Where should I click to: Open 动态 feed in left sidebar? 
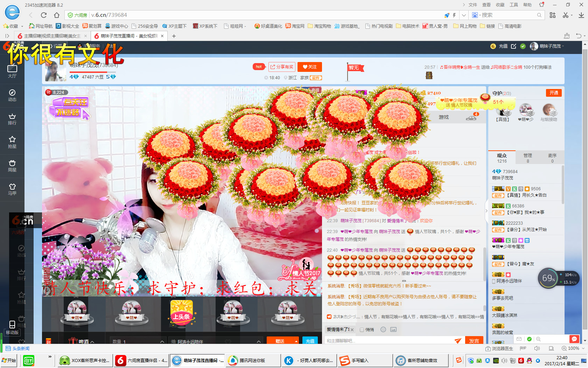pyautogui.click(x=12, y=95)
